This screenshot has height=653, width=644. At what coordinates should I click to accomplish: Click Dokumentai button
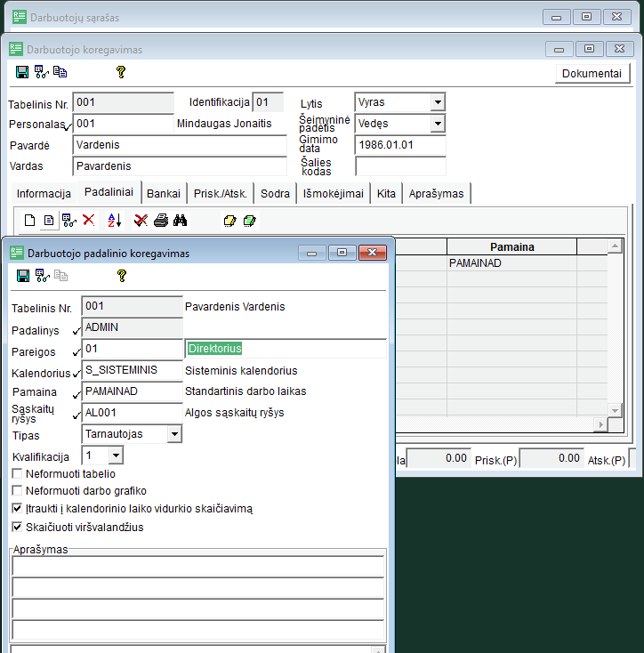pos(592,74)
